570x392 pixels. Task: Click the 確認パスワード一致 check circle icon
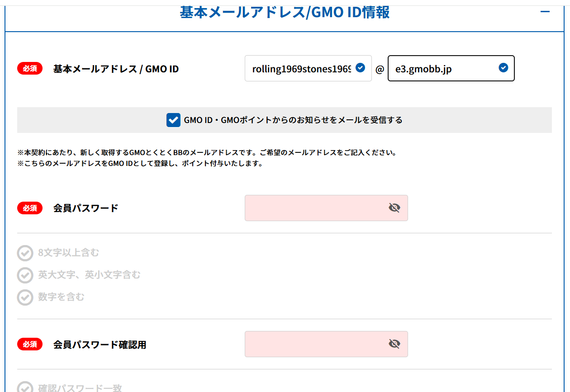pos(25,387)
